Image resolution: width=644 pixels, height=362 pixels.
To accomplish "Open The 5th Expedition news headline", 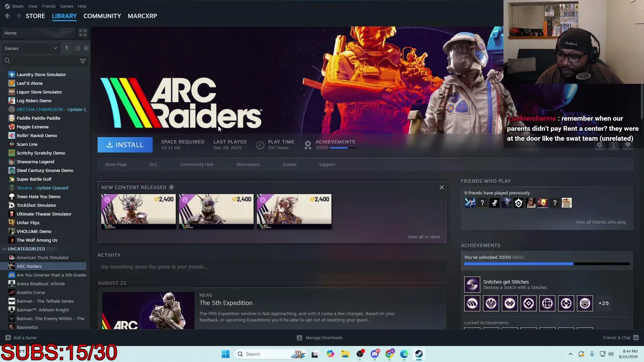I will [226, 303].
